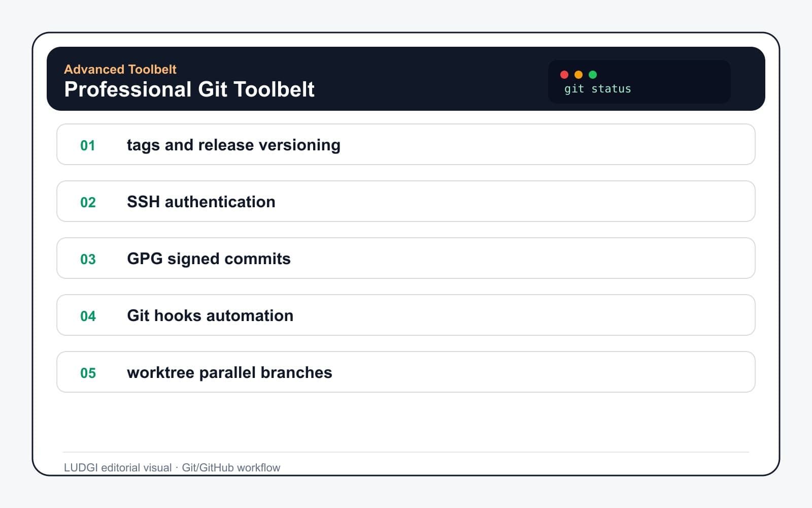This screenshot has width=812, height=508.
Task: Click the number 03 label
Action: click(88, 260)
